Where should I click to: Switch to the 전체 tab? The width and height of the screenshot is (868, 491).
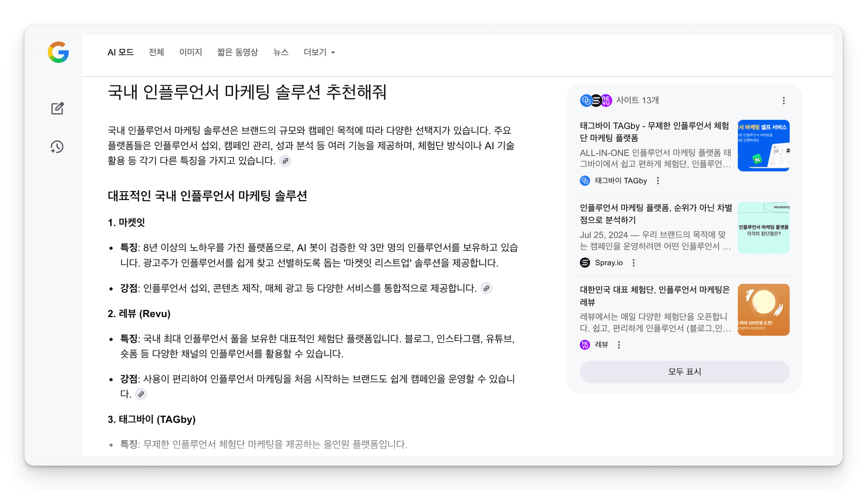(156, 52)
